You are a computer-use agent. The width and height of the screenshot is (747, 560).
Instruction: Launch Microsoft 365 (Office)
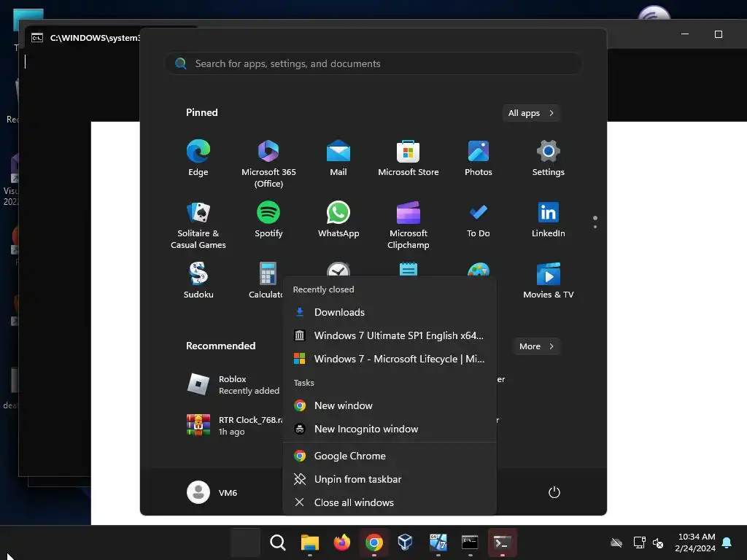pyautogui.click(x=268, y=164)
